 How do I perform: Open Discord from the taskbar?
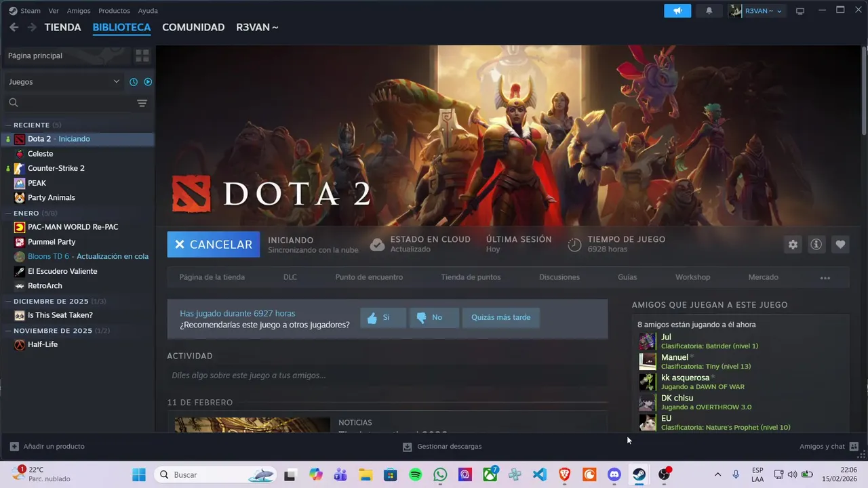point(614,475)
